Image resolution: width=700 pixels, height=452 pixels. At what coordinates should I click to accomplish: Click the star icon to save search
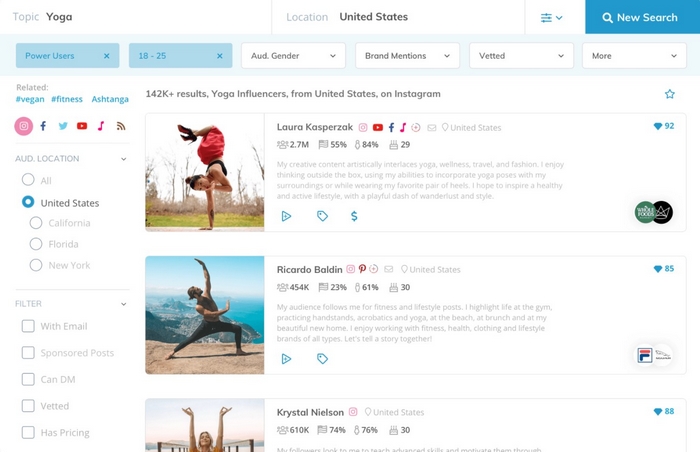coord(670,94)
